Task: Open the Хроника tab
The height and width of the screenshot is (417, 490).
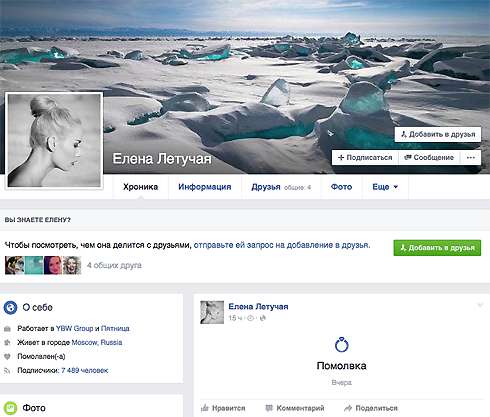Action: point(140,187)
